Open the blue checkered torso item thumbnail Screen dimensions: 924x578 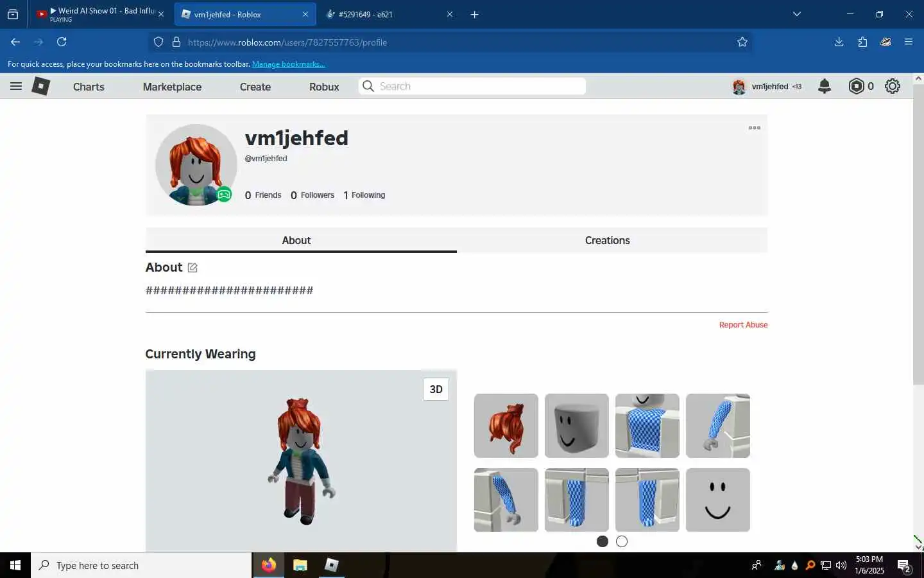click(x=647, y=426)
